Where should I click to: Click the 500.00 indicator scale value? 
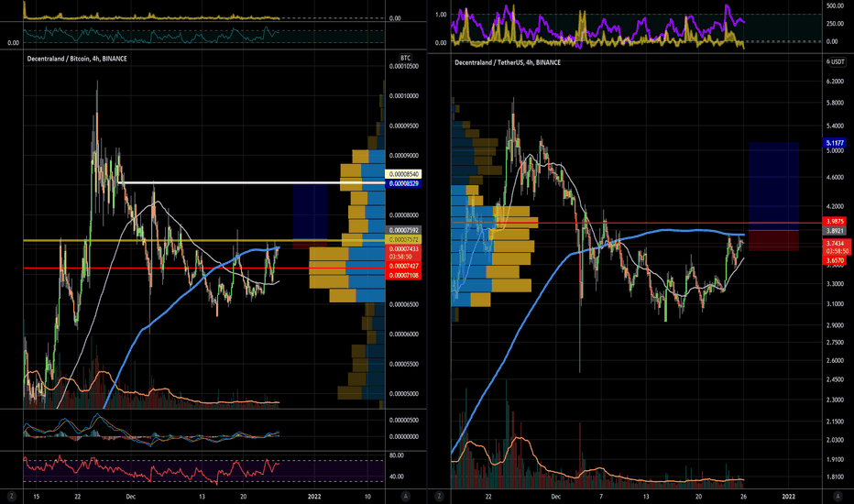(835, 6)
